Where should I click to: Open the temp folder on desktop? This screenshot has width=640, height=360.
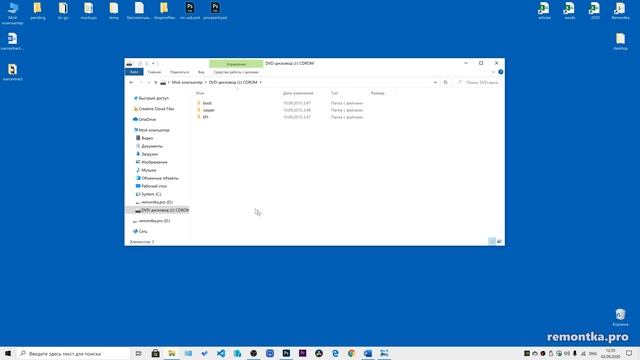(x=114, y=11)
